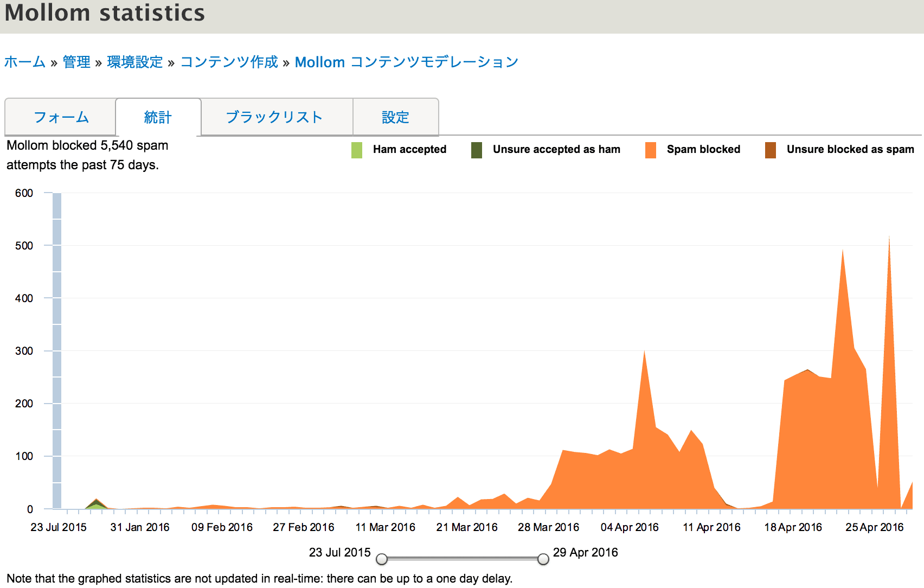This screenshot has width=924, height=588.
Task: Click the 500 y-axis value
Action: pos(24,246)
